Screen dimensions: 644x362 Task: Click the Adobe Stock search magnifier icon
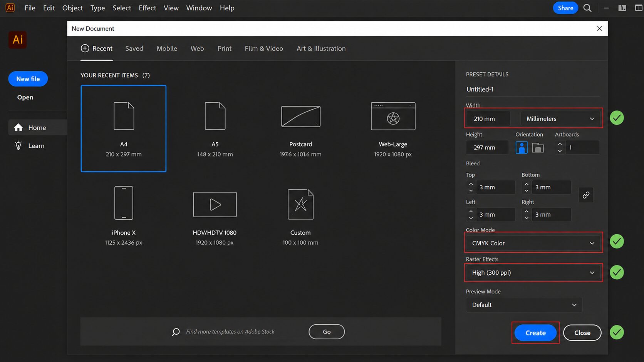tap(176, 332)
